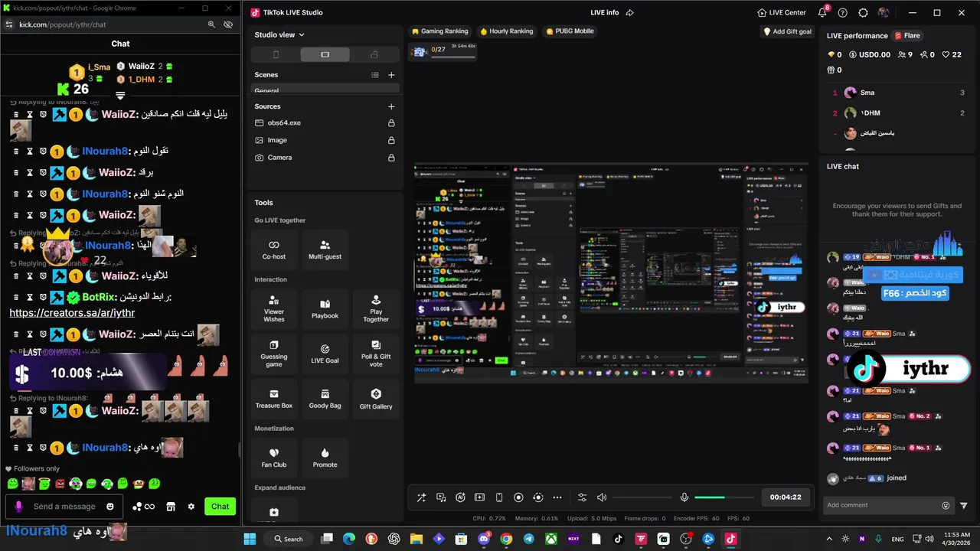Screen dimensions: 980x551
Task: Expand the Studio view dropdown
Action: pos(279,34)
